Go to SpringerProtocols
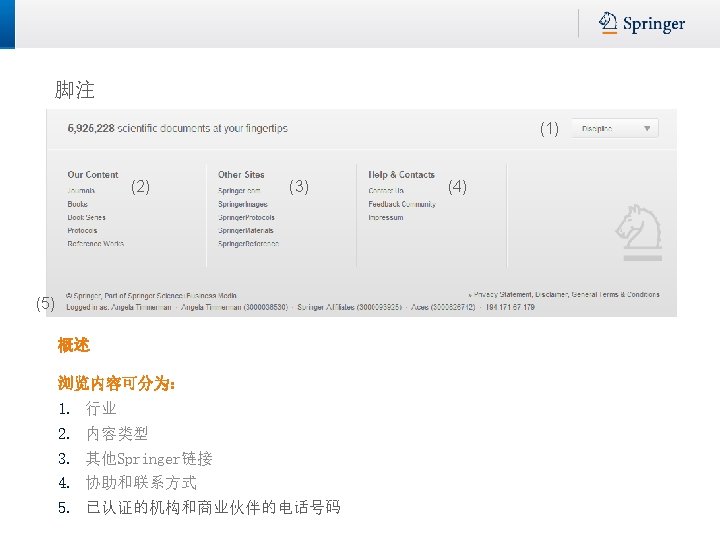The height and width of the screenshot is (540, 720). (247, 217)
